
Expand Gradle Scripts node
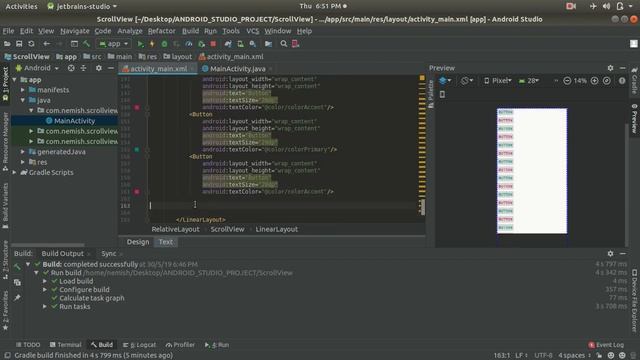click(15, 172)
